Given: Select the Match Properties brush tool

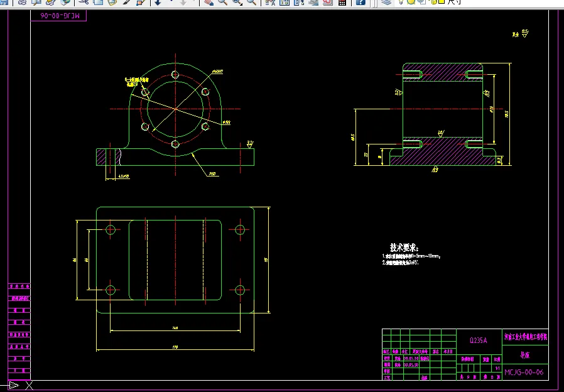Looking at the screenshot, I should pos(126,2).
